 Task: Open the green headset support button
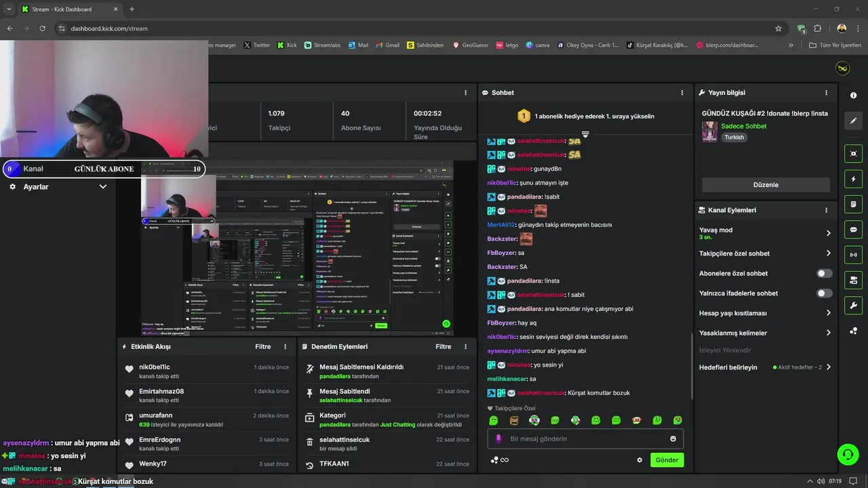[848, 454]
